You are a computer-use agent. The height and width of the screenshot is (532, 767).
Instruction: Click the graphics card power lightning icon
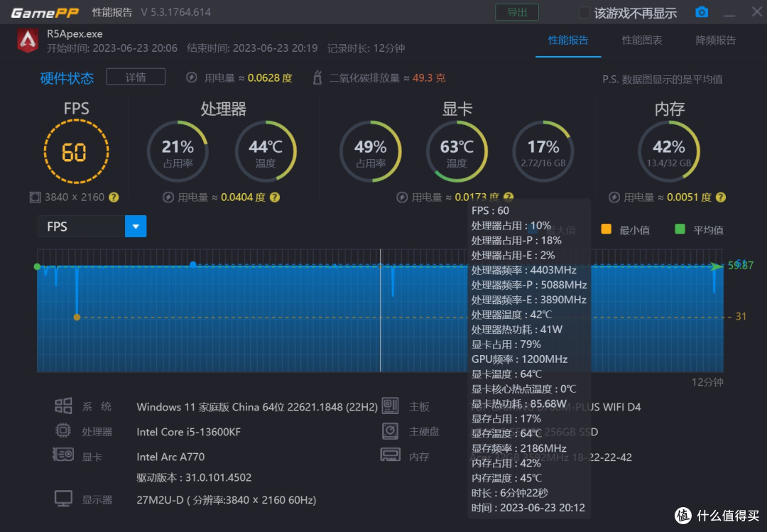click(402, 197)
